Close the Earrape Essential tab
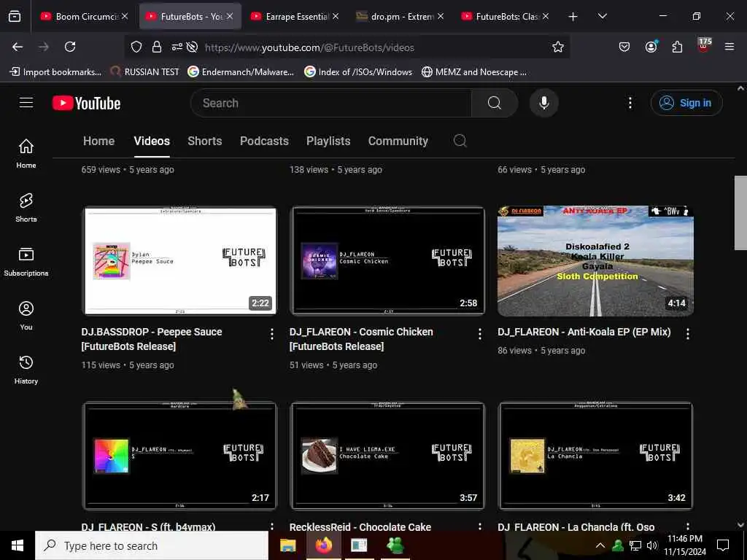The height and width of the screenshot is (560, 747). pos(336,16)
